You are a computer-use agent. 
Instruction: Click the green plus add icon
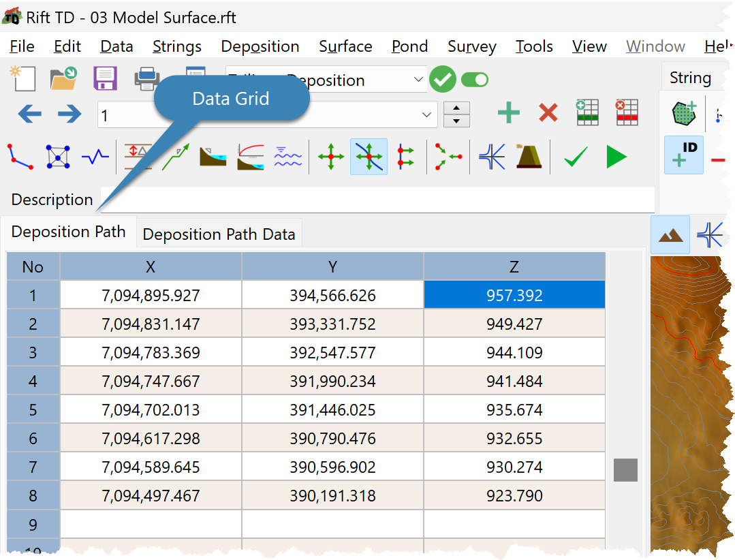(508, 113)
